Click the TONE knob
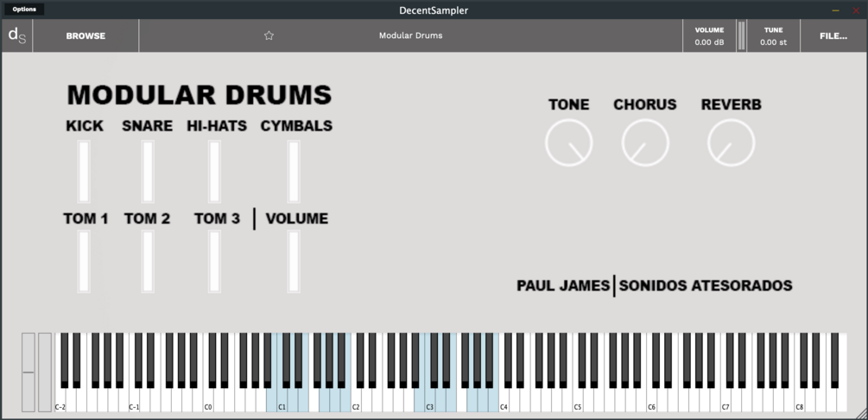 [x=569, y=143]
